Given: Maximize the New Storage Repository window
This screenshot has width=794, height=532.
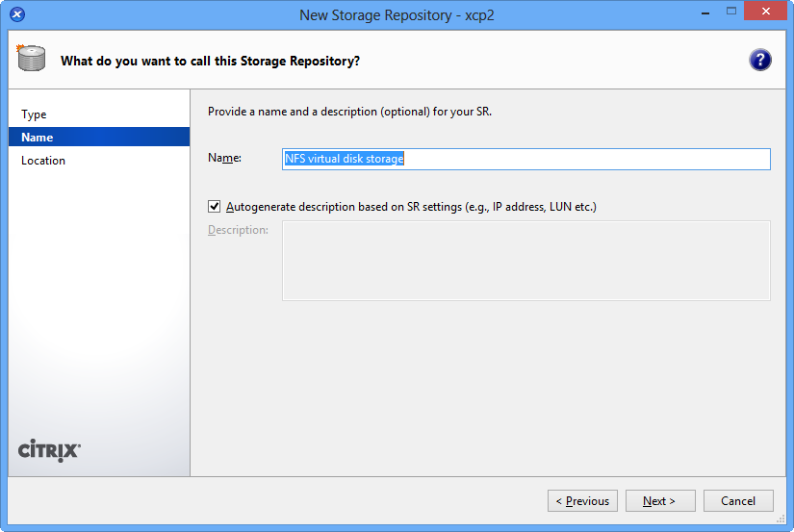Looking at the screenshot, I should [730, 12].
